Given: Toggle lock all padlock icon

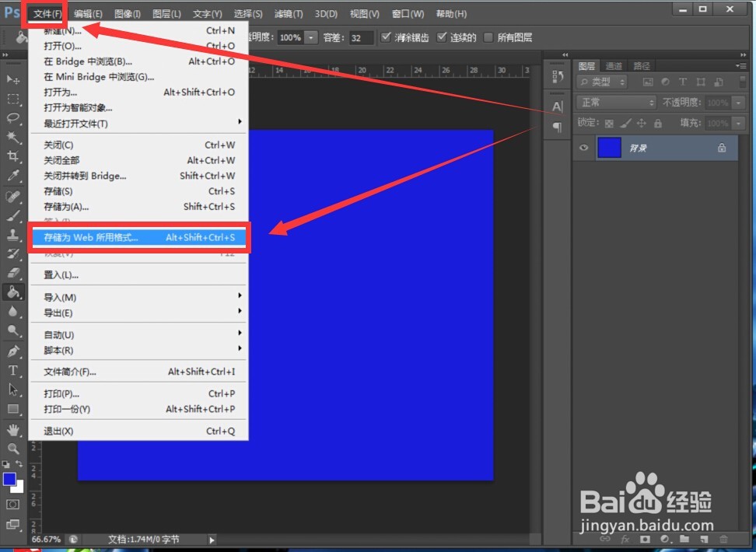Looking at the screenshot, I should point(658,124).
